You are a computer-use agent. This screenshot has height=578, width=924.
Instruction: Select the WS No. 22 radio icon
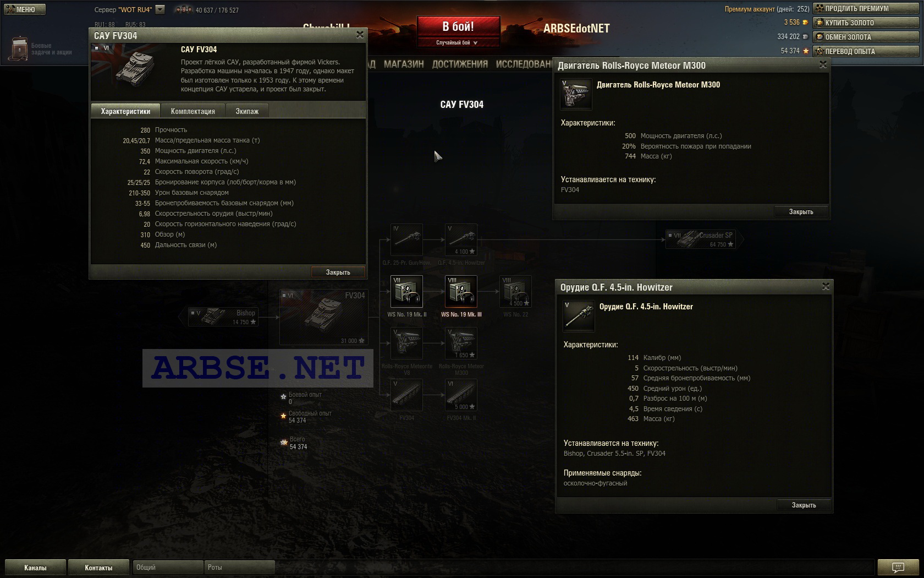[515, 291]
